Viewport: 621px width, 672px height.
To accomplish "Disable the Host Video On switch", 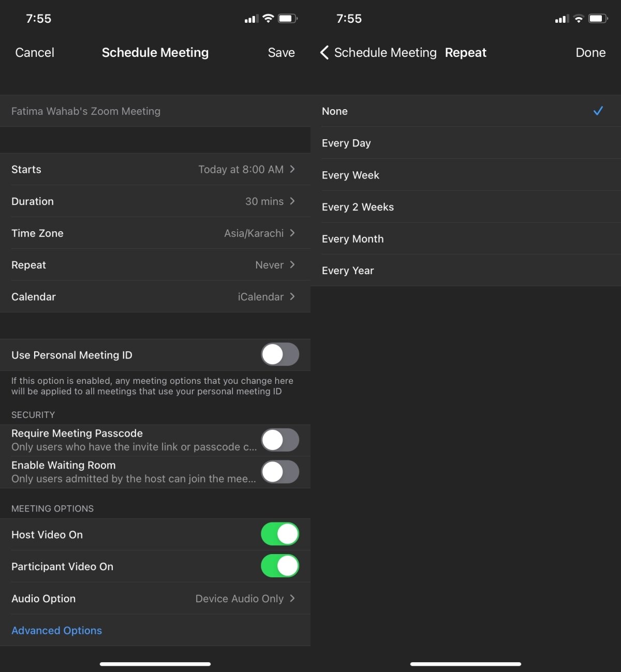I will [279, 534].
